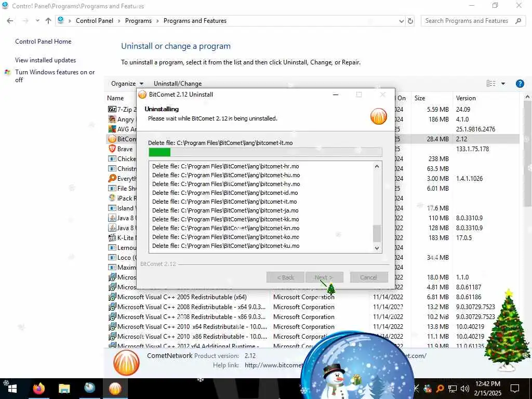Expand the Organize dropdown menu
The height and width of the screenshot is (399, 532).
(127, 84)
